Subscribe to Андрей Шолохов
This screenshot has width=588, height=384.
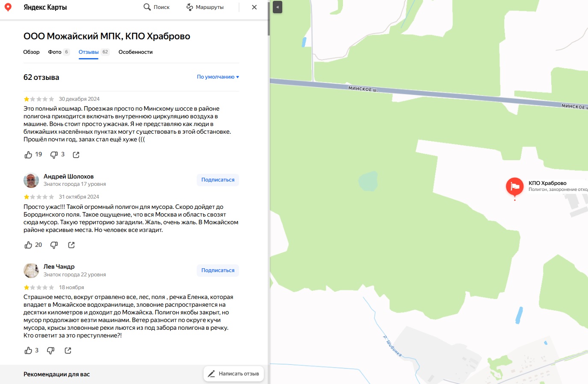click(218, 180)
